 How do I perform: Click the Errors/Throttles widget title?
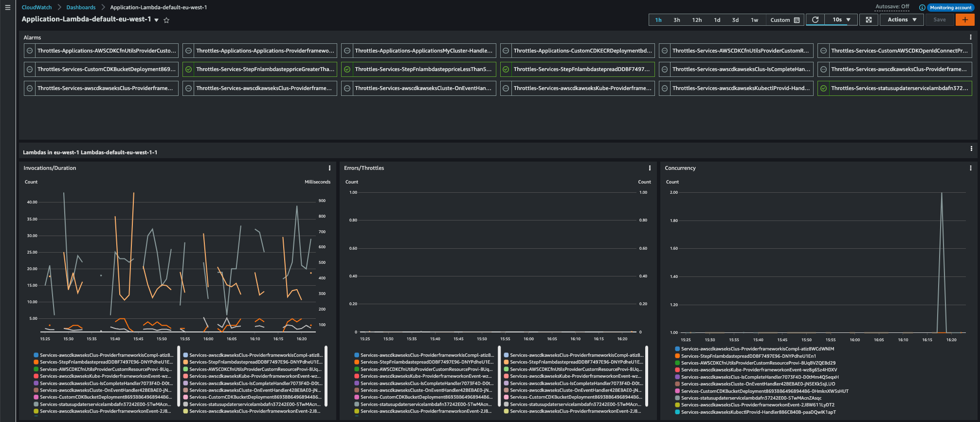[x=364, y=168]
